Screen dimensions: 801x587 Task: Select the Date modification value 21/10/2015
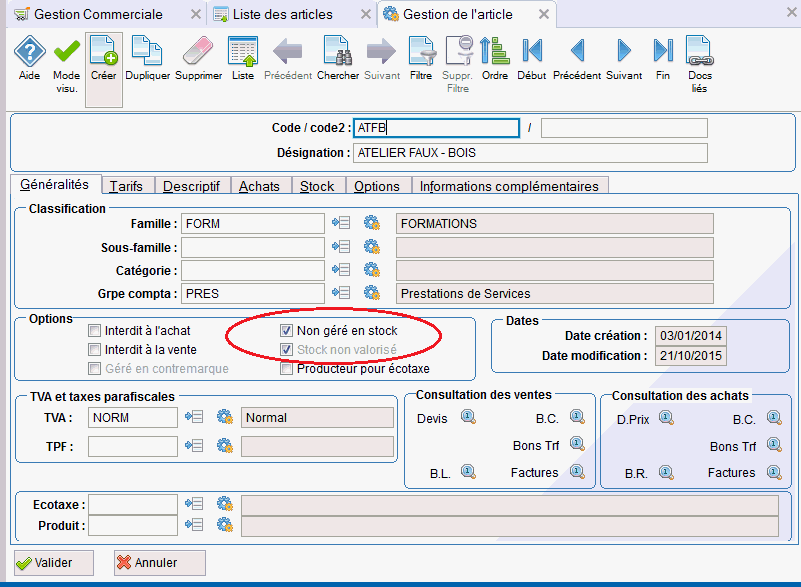[x=691, y=356]
